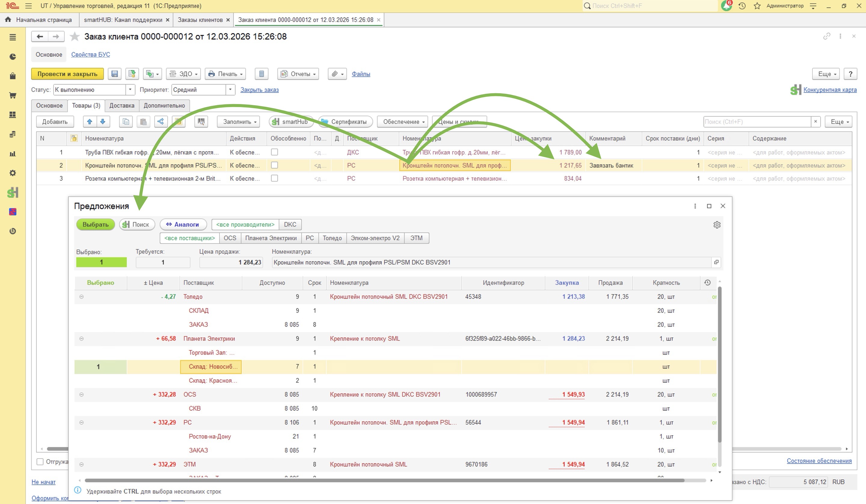Image resolution: width=866 pixels, height=504 pixels.
Task: Open shopping cart section in sidebar
Action: (13, 95)
